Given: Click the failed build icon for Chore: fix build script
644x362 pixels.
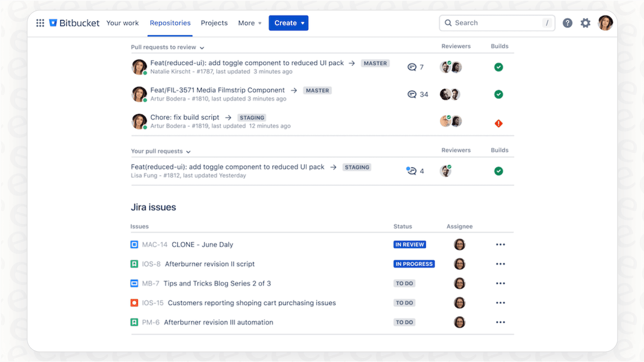Looking at the screenshot, I should pos(498,123).
